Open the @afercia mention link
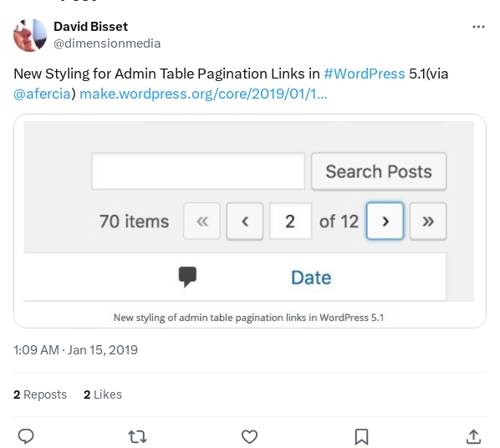 tap(42, 94)
